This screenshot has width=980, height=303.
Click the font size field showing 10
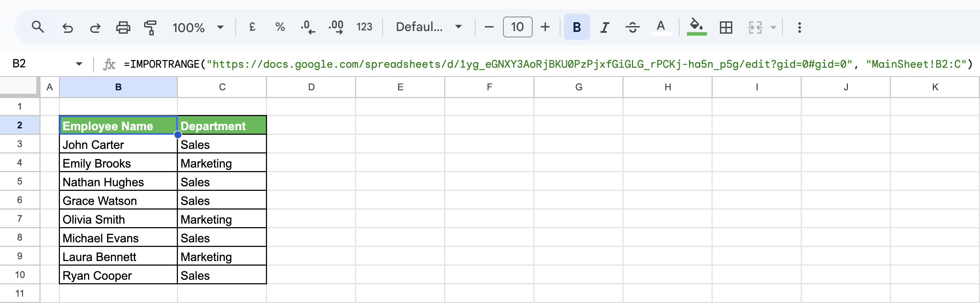point(517,27)
